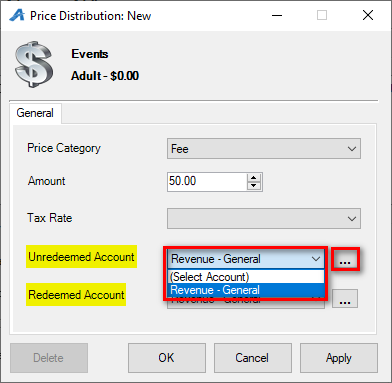
Task: Increase Amount with the up spinner arrow
Action: (254, 178)
